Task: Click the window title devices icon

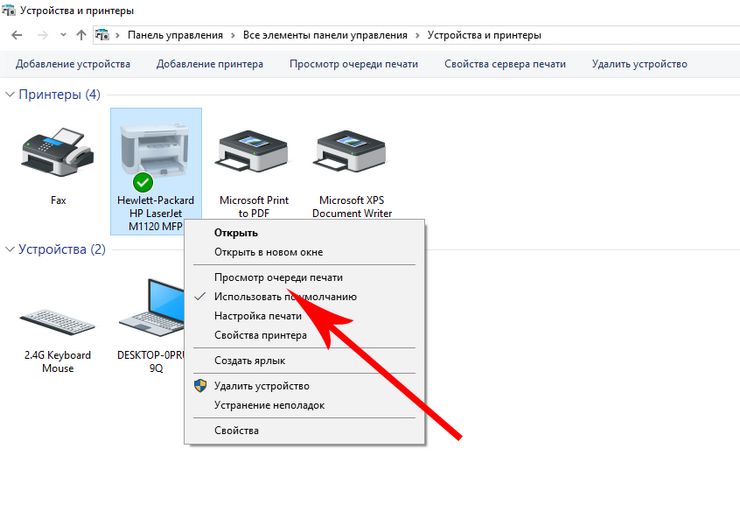Action: tap(8, 10)
